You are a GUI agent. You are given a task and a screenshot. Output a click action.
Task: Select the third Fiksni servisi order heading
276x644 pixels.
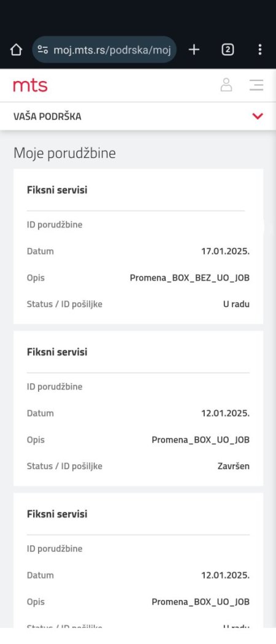57,514
